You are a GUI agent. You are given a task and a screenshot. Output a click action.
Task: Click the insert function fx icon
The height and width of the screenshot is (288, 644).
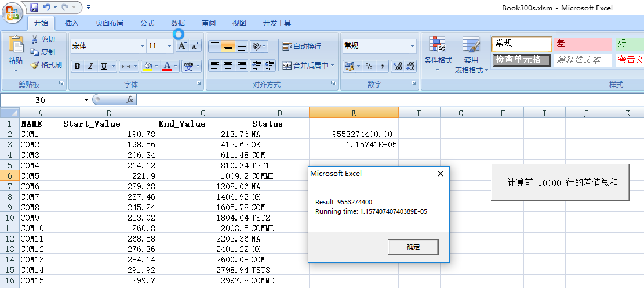[x=130, y=100]
